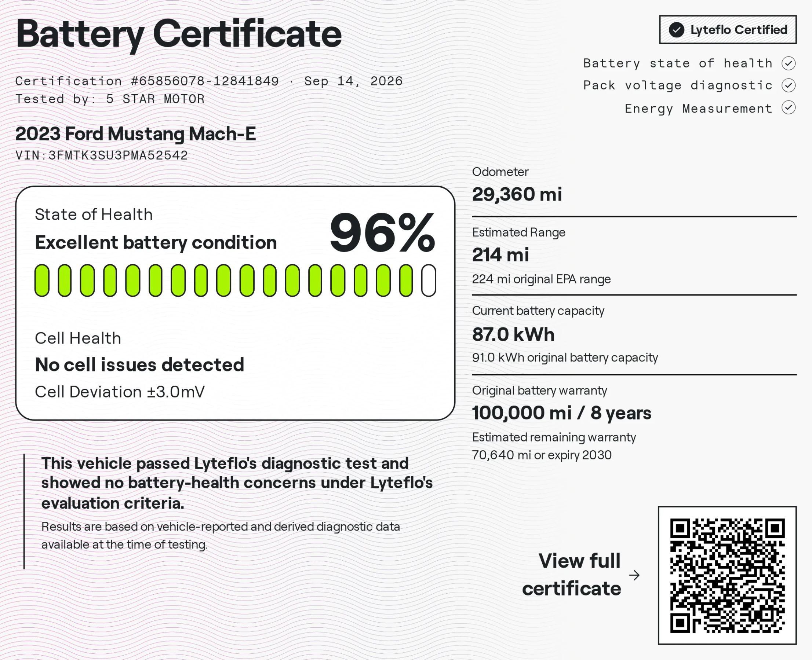Select the "2023 Ford Mustang Mach-E" vehicle name
Viewport: 812px width, 660px height.
[x=135, y=134]
